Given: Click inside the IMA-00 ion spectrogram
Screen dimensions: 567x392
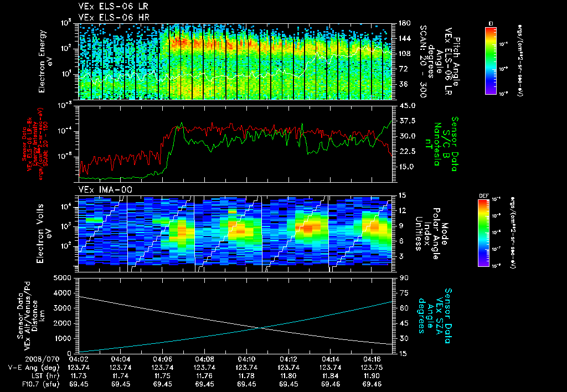Looking at the screenshot, I should point(235,234).
